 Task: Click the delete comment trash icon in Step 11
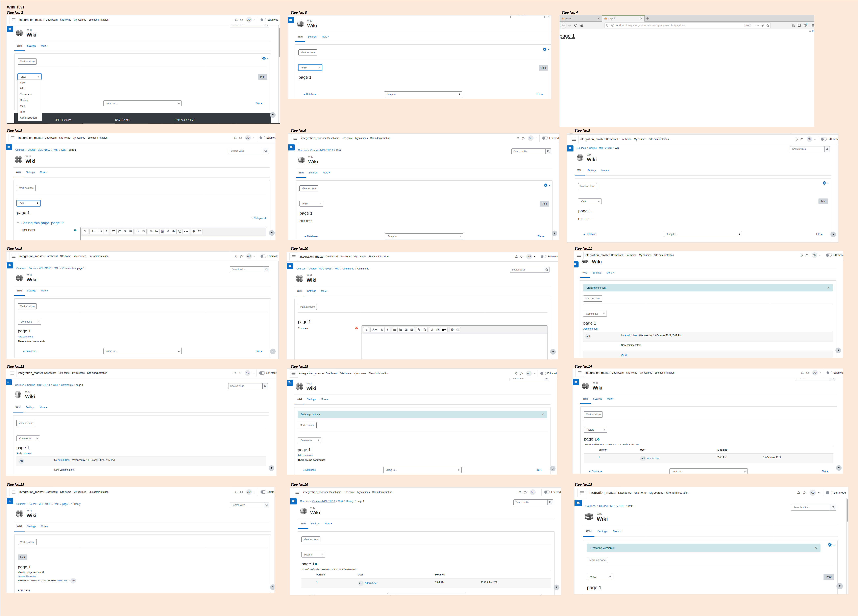[626, 355]
